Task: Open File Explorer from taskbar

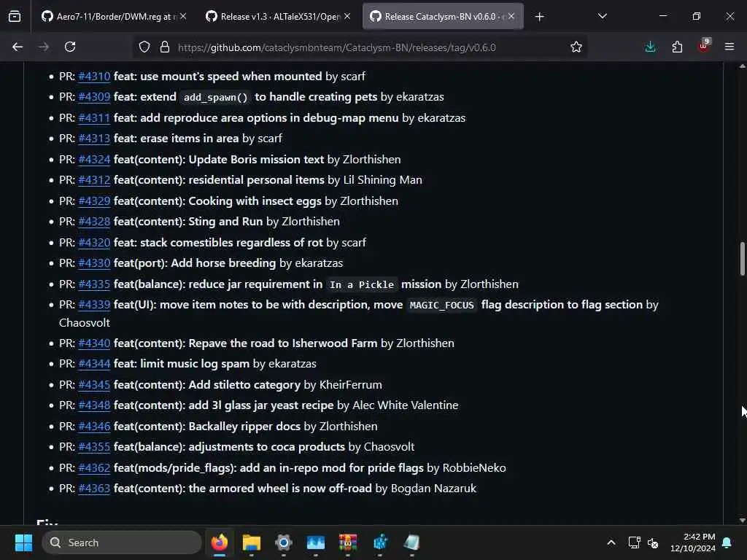Action: [252, 542]
